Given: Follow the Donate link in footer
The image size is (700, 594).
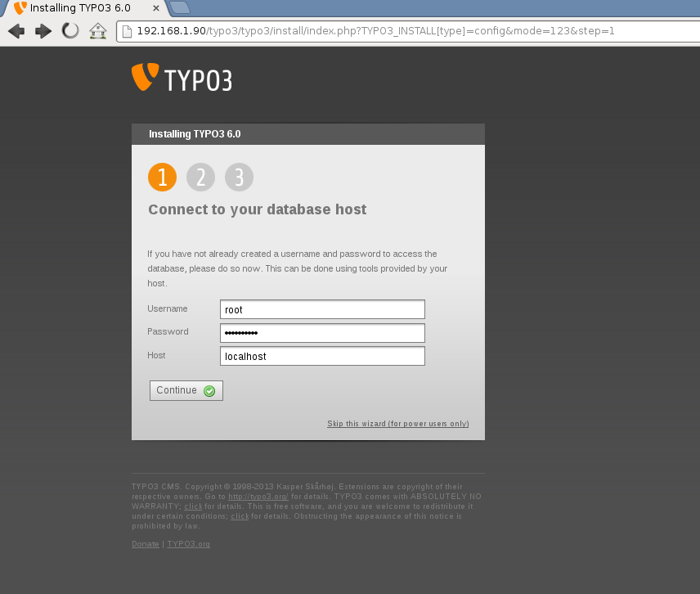Looking at the screenshot, I should pos(145,544).
